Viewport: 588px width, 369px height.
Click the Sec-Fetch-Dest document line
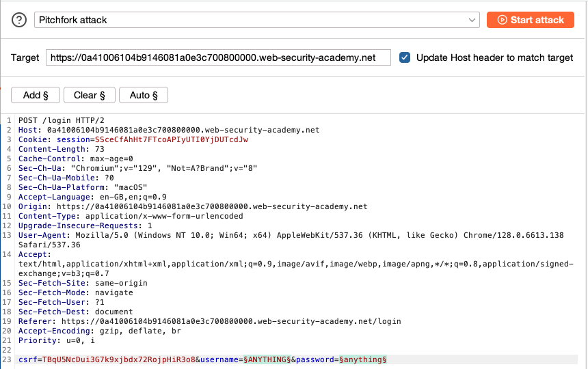point(76,312)
